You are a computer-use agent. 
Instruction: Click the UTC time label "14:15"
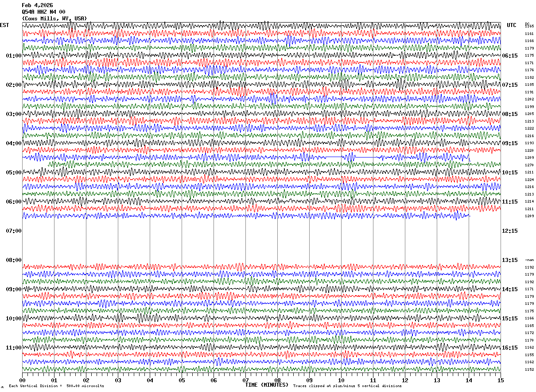(510, 289)
